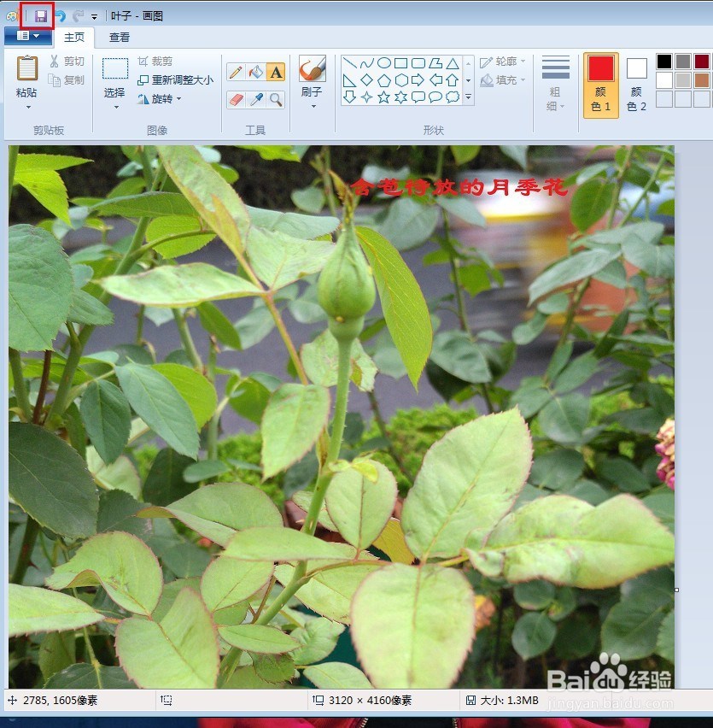Open the Customize Quick Access Toolbar arrow
The image size is (713, 728).
tap(94, 17)
